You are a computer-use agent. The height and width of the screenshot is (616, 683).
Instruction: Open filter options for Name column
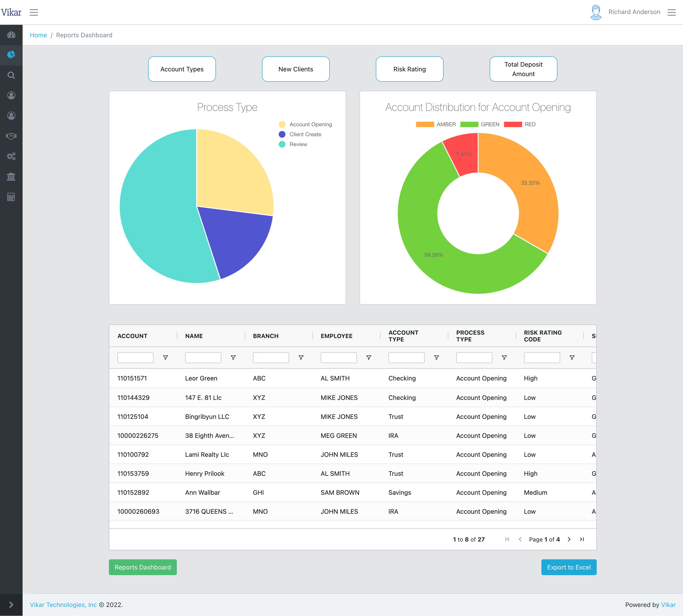(233, 358)
